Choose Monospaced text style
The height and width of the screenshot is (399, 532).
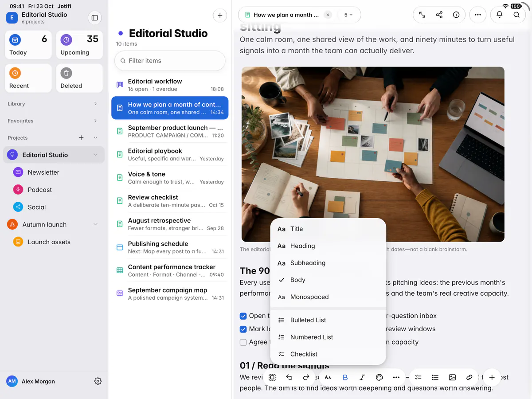pyautogui.click(x=328, y=297)
